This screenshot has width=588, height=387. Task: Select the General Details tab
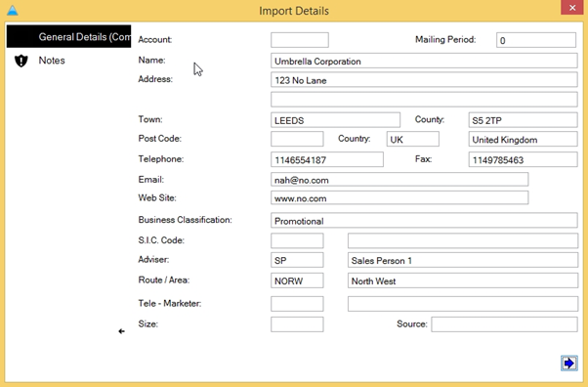tap(69, 36)
